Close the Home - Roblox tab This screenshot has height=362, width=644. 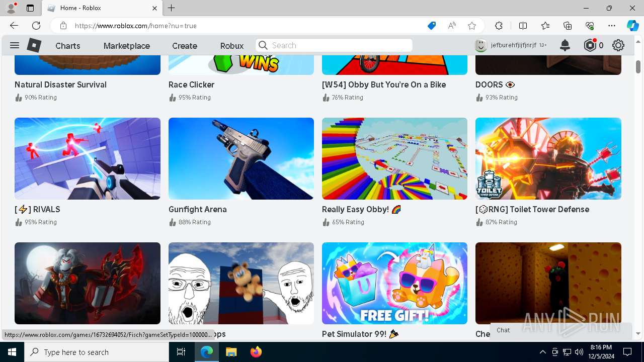tap(154, 8)
